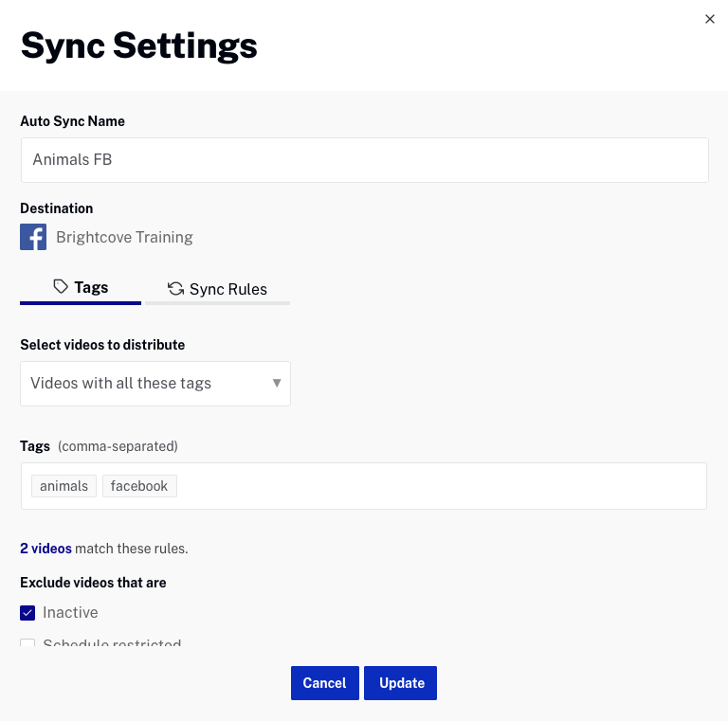Click the empty area of the Tags input

[436, 486]
